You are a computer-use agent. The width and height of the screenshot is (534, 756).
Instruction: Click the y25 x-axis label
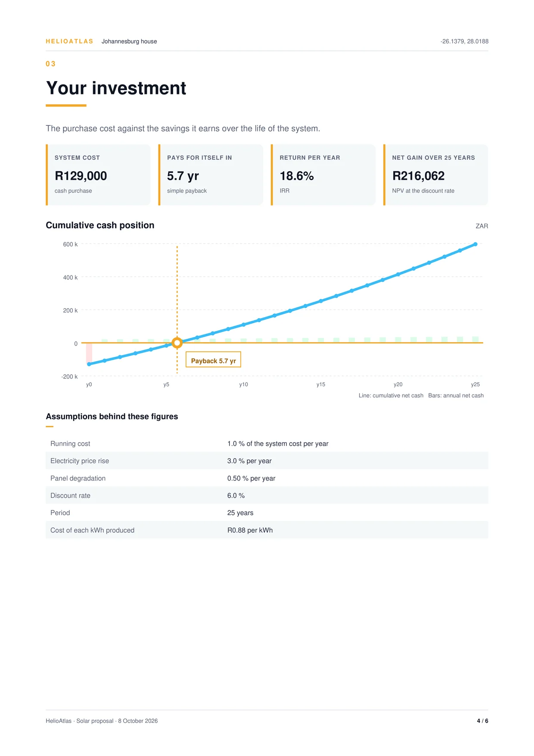(475, 384)
